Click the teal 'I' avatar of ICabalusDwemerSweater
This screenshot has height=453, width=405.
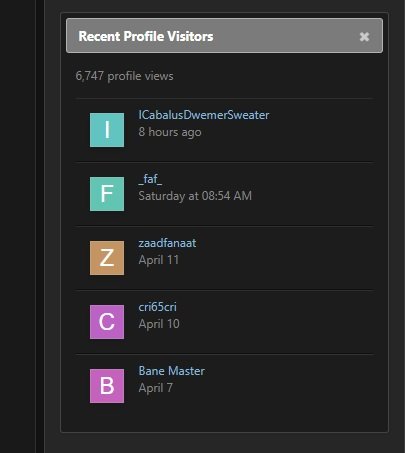click(107, 130)
